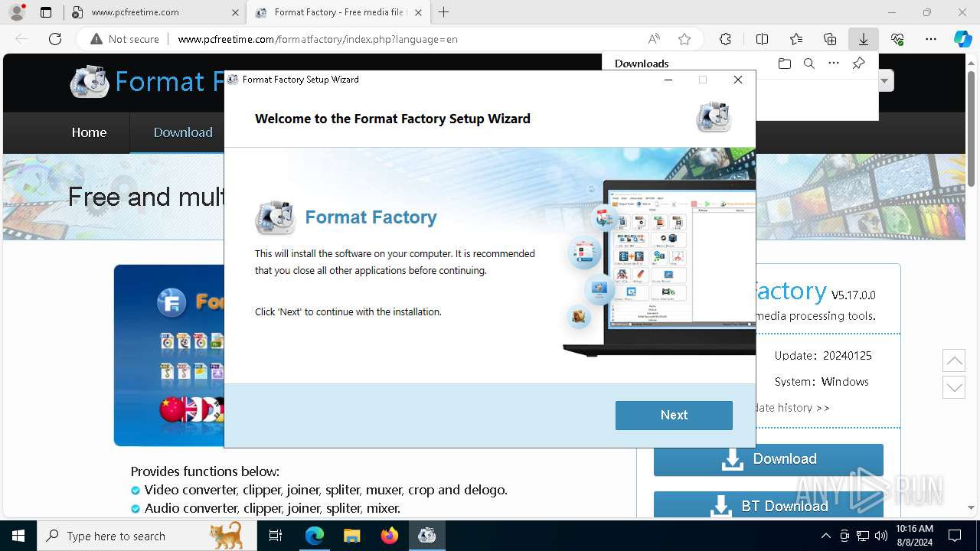The height and width of the screenshot is (551, 980).
Task: Open the notification center icon
Action: 955,536
